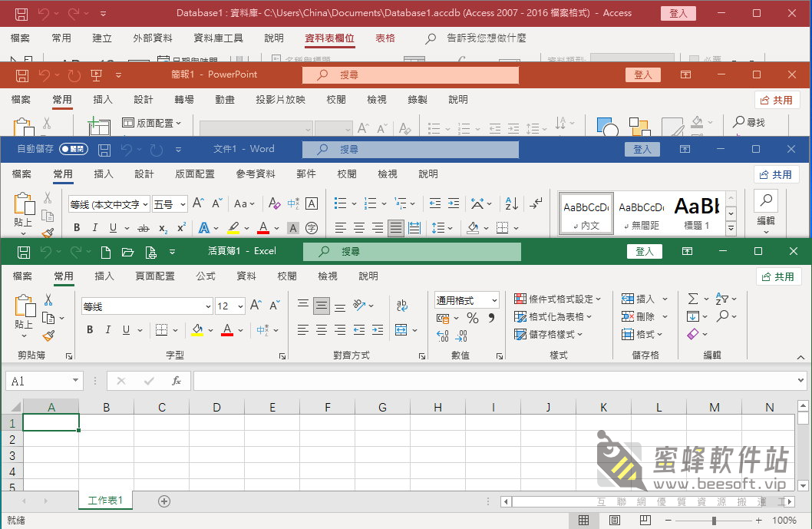Click Excel Increase Font Size icon
812x529 pixels.
[x=256, y=305]
